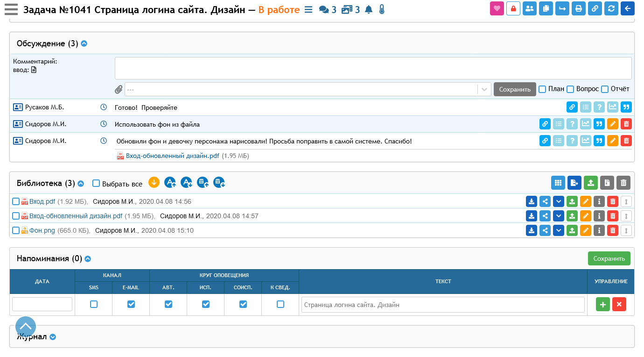Open the comments counter bubble icon
Screen dimensions: 644x357
(x=324, y=9)
